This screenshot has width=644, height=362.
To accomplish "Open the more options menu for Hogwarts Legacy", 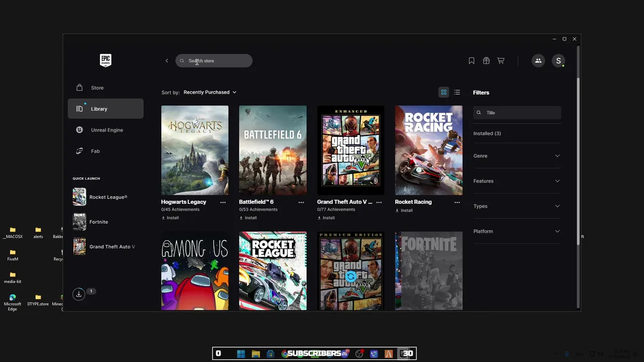I will [223, 202].
